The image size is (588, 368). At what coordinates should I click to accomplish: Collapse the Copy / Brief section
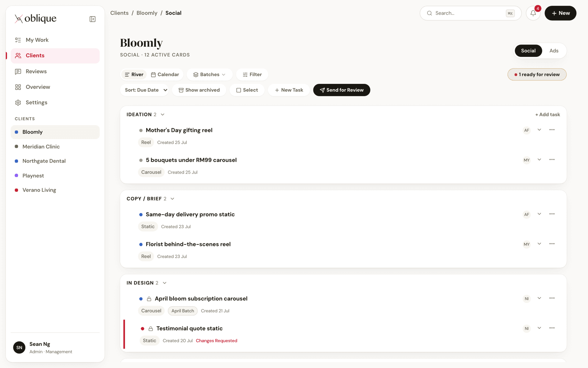tap(172, 199)
